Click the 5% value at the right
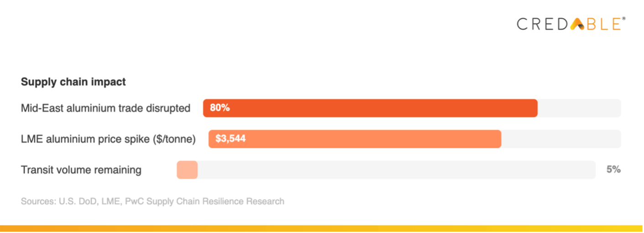The width and height of the screenshot is (644, 233). pyautogui.click(x=613, y=169)
